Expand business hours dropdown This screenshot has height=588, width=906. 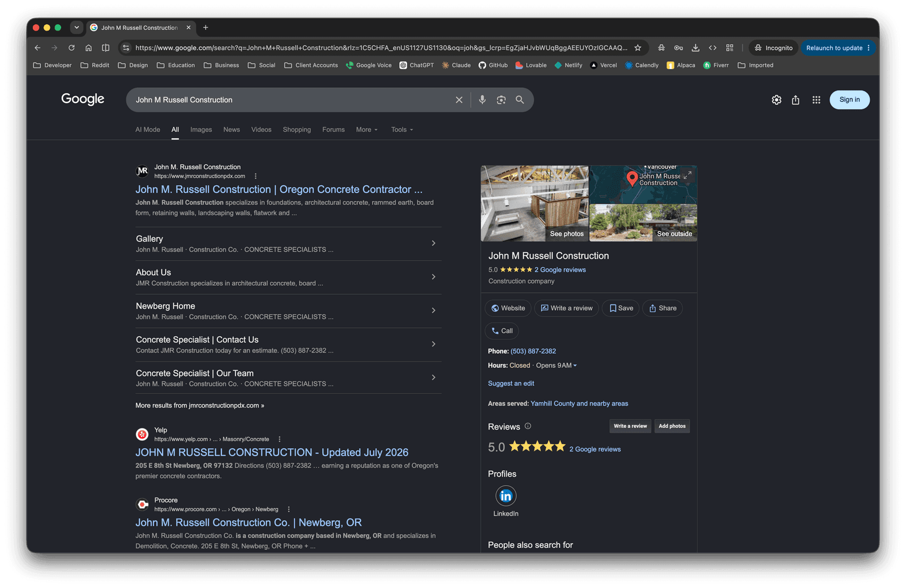575,366
